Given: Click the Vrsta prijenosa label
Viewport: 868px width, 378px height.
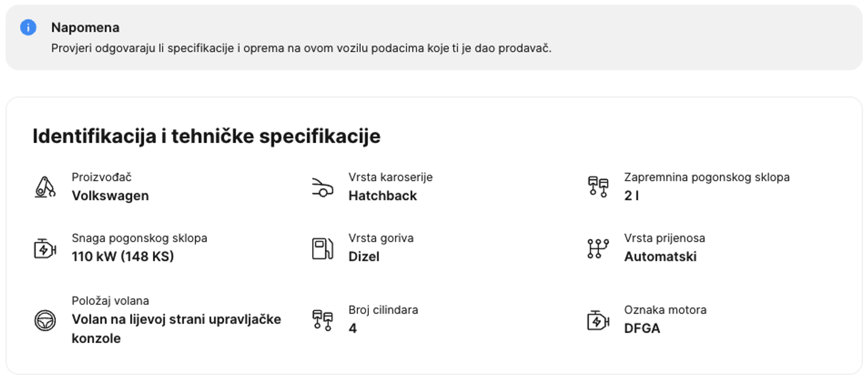Looking at the screenshot, I should point(664,238).
